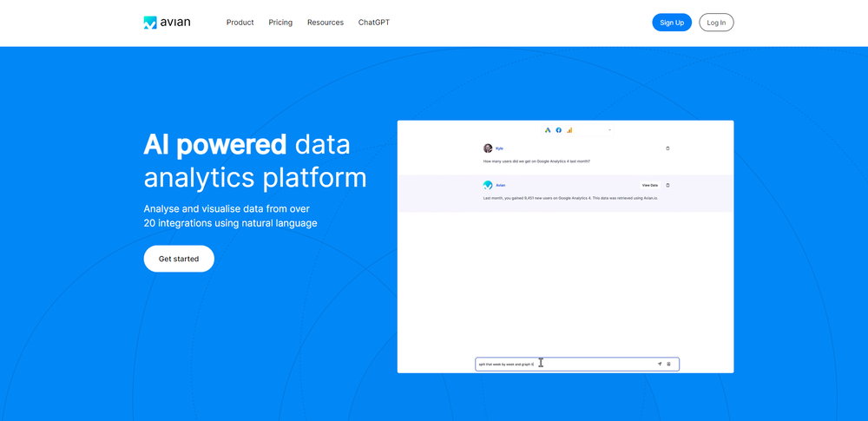
Task: Select the Google Analytics bar chart icon
Action: tap(570, 130)
